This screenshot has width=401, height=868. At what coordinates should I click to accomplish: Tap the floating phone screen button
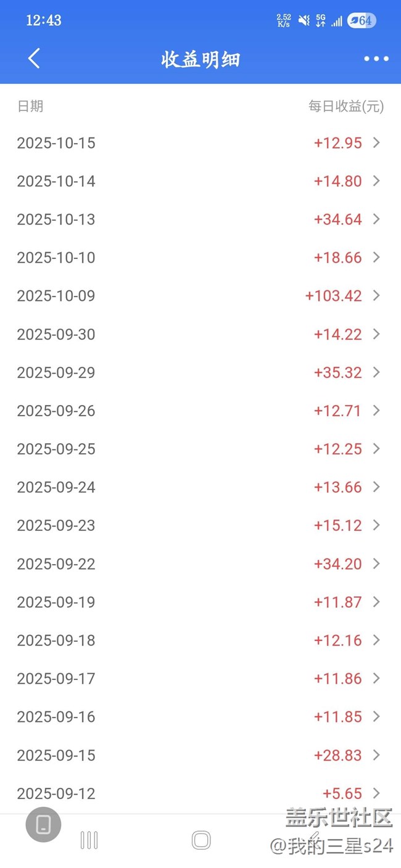[x=43, y=824]
